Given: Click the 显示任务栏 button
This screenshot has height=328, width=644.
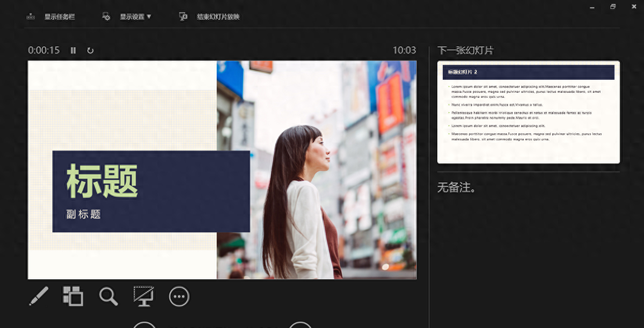Looking at the screenshot, I should pyautogui.click(x=51, y=17).
